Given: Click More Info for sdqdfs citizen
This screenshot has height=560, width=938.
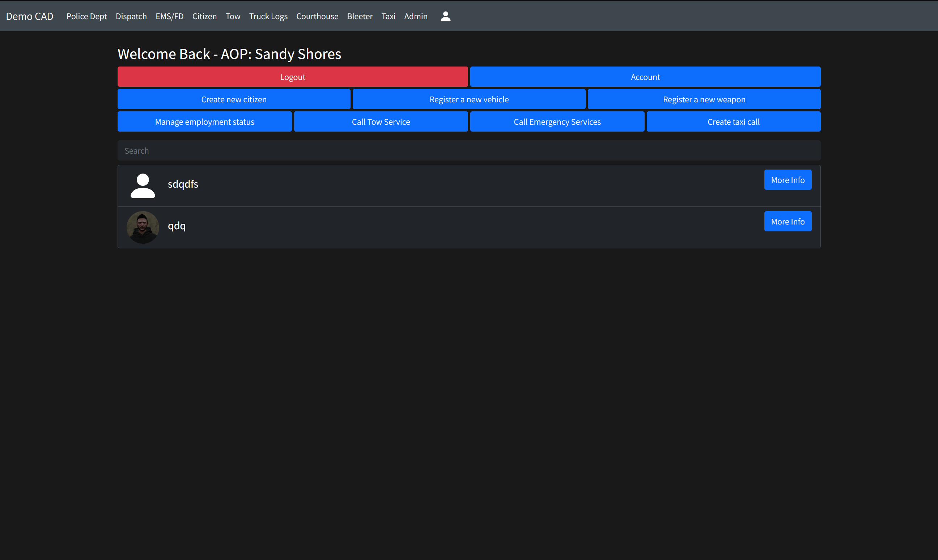Looking at the screenshot, I should 788,179.
